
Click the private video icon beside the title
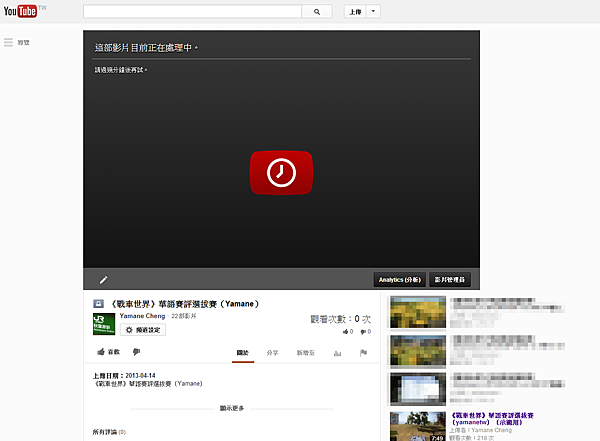98,304
